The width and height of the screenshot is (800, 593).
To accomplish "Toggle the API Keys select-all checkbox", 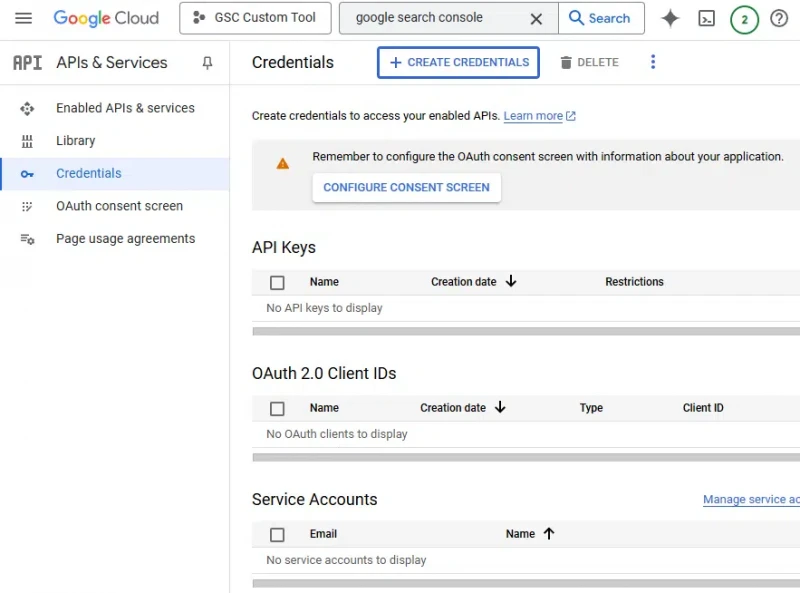I will point(277,283).
